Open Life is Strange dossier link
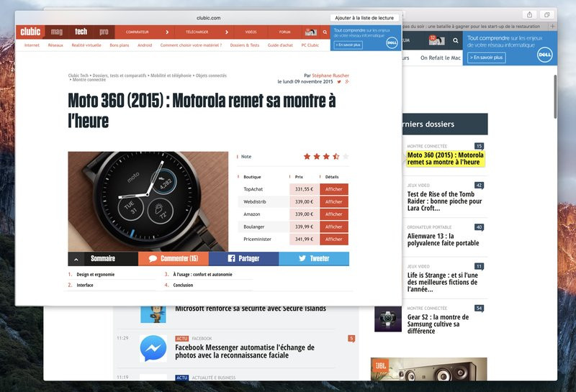This screenshot has width=576, height=392. (x=443, y=282)
